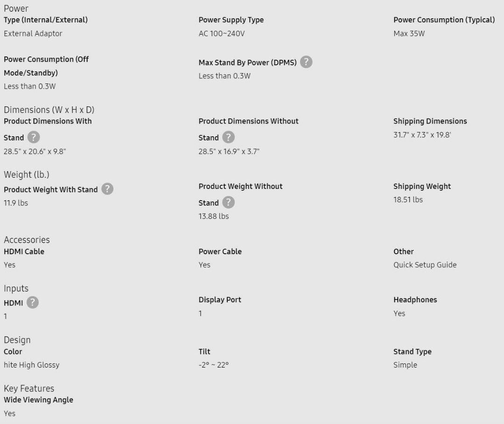Click the Dimensions (W x H x D) heading
The height and width of the screenshot is (424, 504).
tap(49, 110)
